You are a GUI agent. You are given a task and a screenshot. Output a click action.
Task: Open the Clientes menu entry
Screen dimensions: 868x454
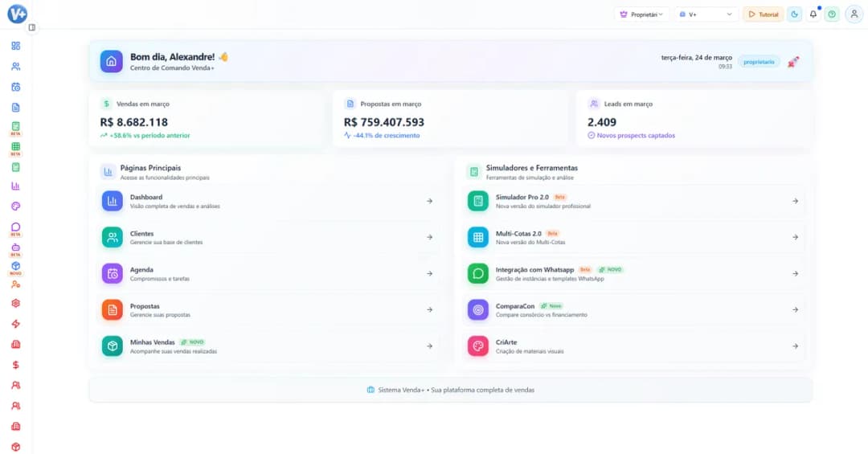pos(268,237)
